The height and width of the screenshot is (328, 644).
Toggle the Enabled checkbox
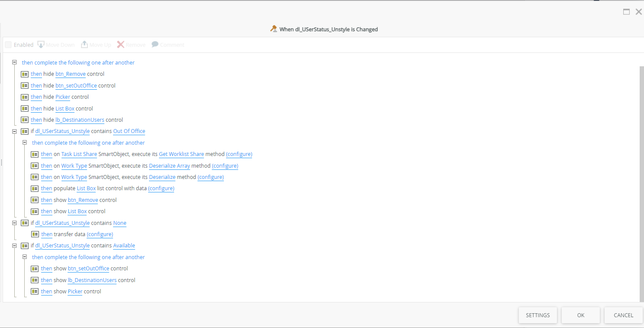[8, 45]
